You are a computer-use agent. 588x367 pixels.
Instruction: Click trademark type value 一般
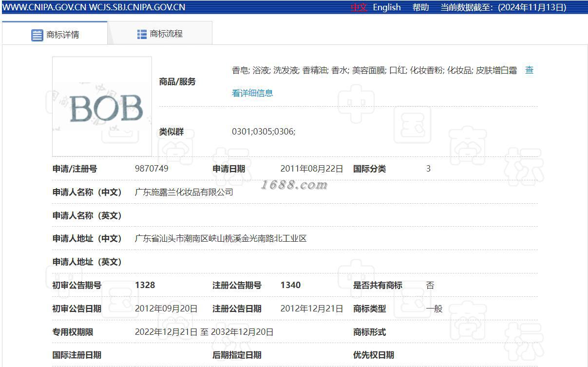pyautogui.click(x=434, y=309)
